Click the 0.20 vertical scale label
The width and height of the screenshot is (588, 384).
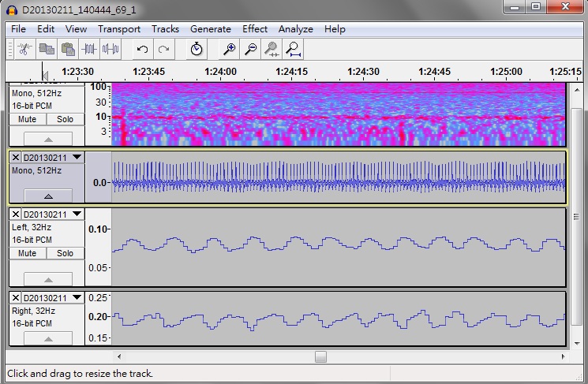(x=98, y=317)
